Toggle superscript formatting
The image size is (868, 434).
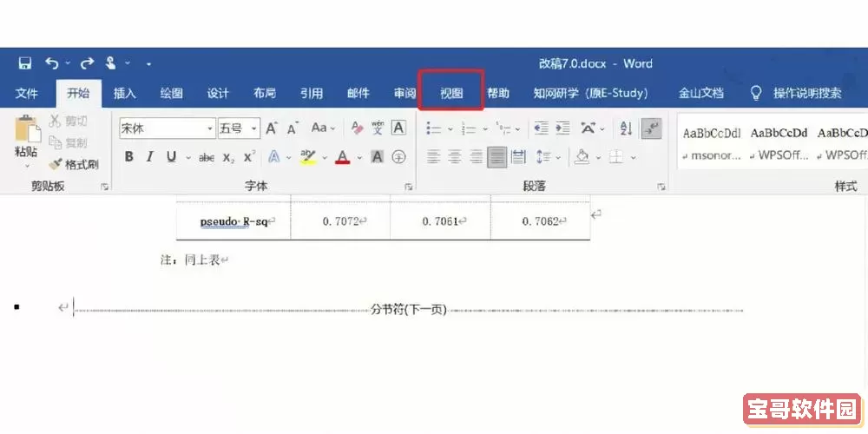[249, 156]
